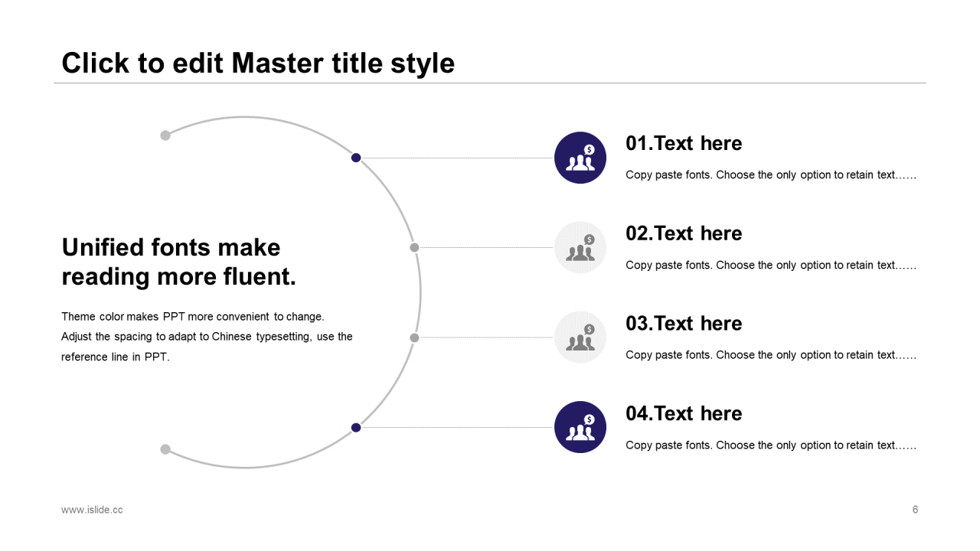This screenshot has width=980, height=551.
Task: Click the dark blue people icon beside 04.Text here
Action: 580,427
